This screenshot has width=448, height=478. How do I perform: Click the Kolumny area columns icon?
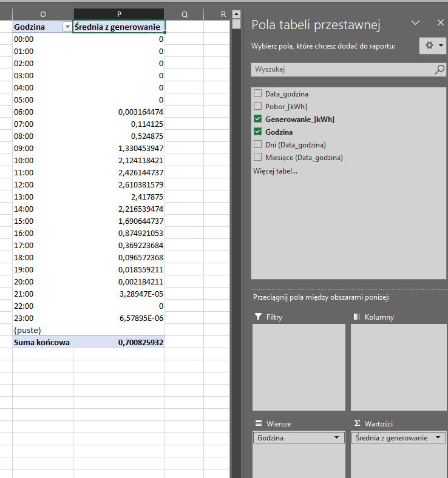357,317
